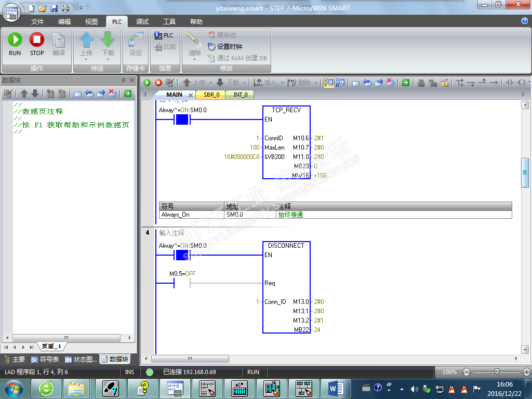Switch to the 状态图 bottom tab
Image resolution: width=532 pixels, height=399 pixels.
click(81, 360)
